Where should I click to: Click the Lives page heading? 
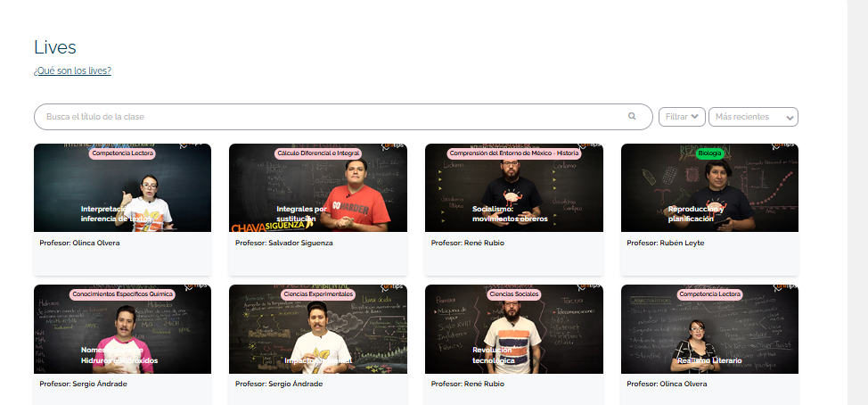pos(54,47)
